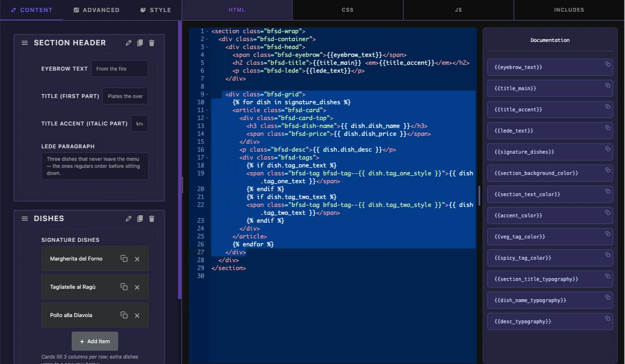Collapse the bfsd-grid div at line 9
The height and width of the screenshot is (364, 625).
(207, 94)
